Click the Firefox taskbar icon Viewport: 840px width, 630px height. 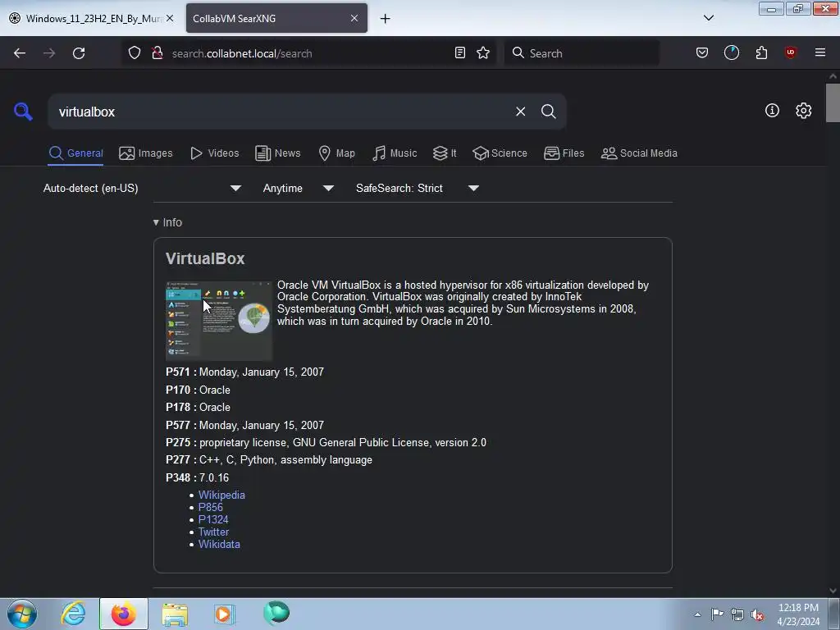tap(124, 614)
